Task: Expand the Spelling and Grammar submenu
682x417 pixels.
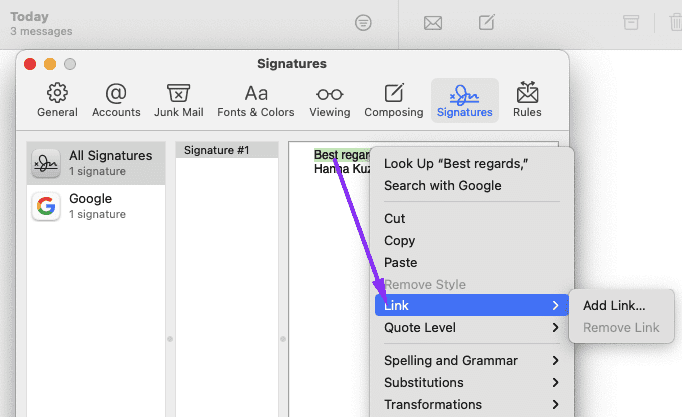Action: coord(470,361)
